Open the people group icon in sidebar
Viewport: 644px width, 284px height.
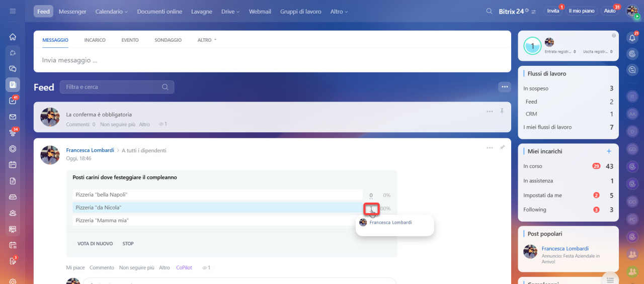13,213
